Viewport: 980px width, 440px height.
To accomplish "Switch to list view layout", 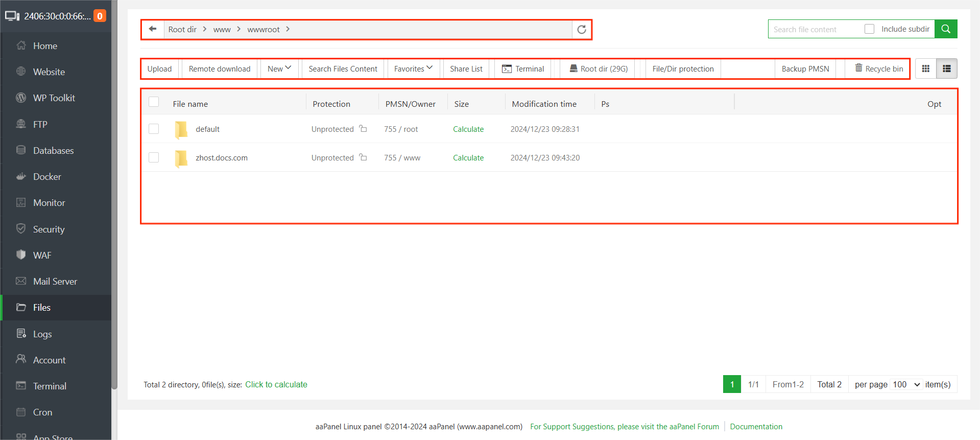I will click(x=946, y=68).
